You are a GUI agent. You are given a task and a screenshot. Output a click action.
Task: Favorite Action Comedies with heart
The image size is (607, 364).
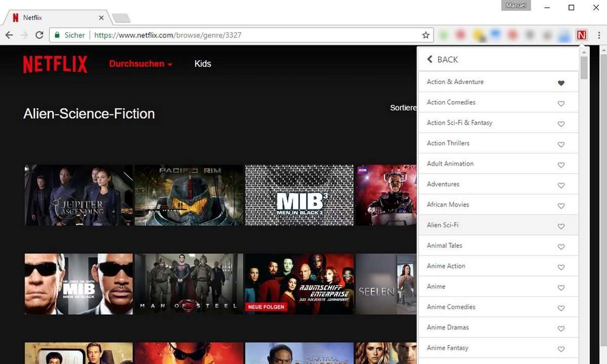pyautogui.click(x=561, y=104)
